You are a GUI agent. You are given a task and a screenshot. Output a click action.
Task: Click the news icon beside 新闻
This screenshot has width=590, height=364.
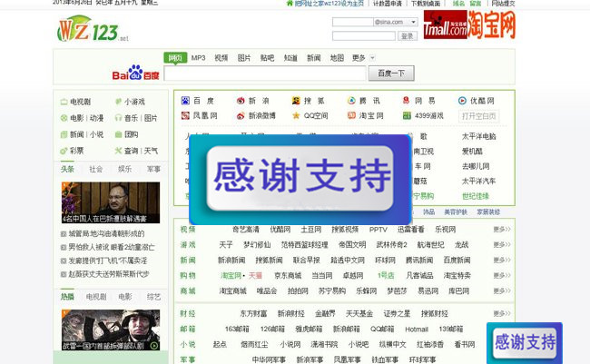coord(64,134)
